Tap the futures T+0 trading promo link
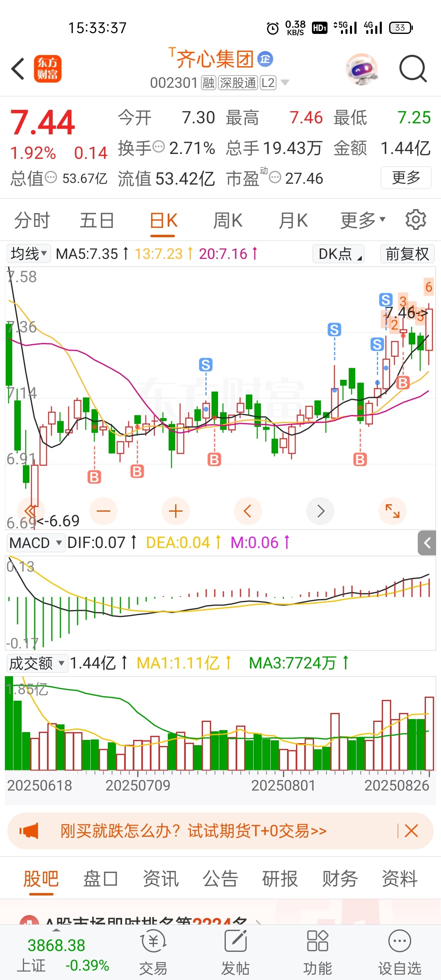Viewport: 441px width, 980px height. (194, 831)
